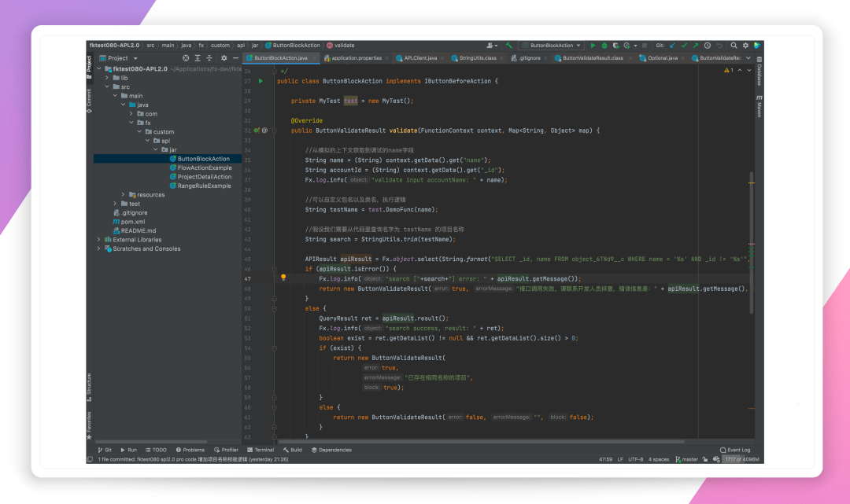Expand the lib folder in project tree
This screenshot has height=504, width=850.
coord(107,78)
